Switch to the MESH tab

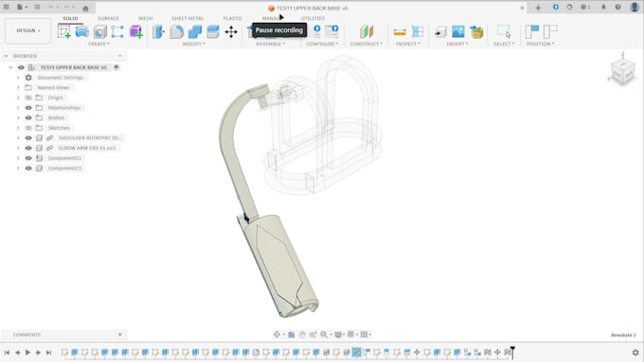[x=146, y=19]
